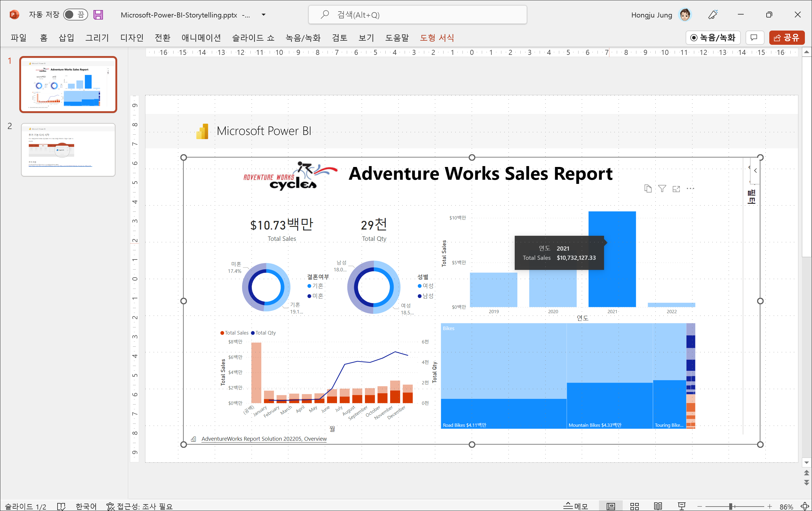
Task: Click the filter icon above bar chart
Action: click(x=662, y=189)
